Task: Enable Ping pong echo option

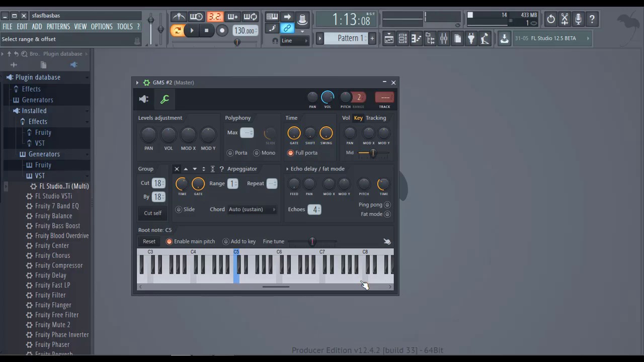Action: click(x=374, y=205)
